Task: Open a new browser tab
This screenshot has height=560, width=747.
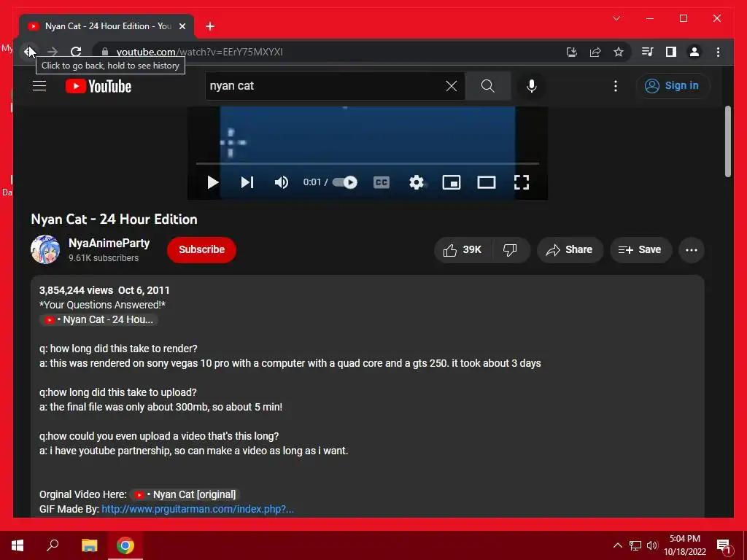Action: (x=210, y=26)
